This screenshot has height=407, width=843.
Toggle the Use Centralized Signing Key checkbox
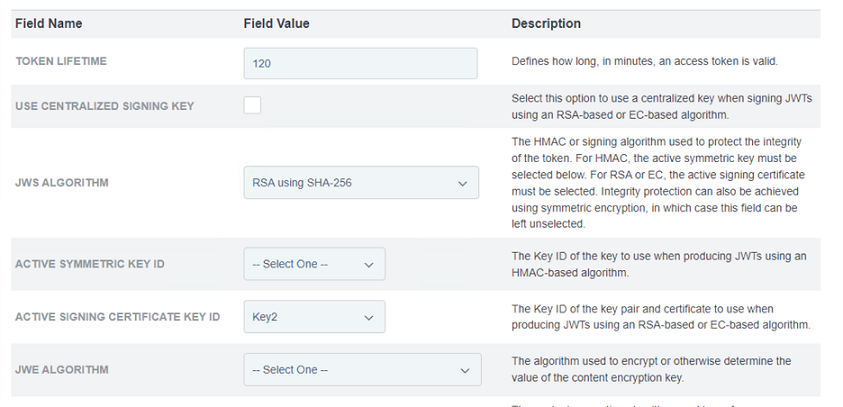(x=252, y=105)
